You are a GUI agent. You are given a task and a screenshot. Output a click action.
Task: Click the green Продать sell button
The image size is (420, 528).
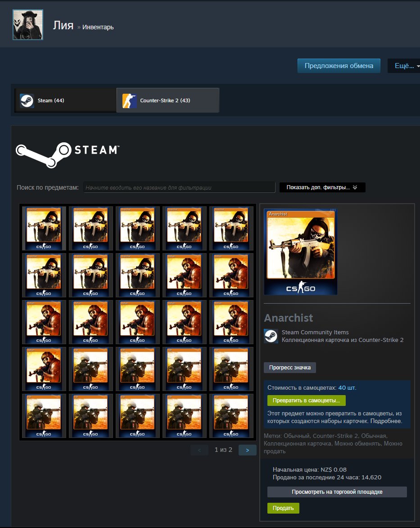[x=283, y=508]
